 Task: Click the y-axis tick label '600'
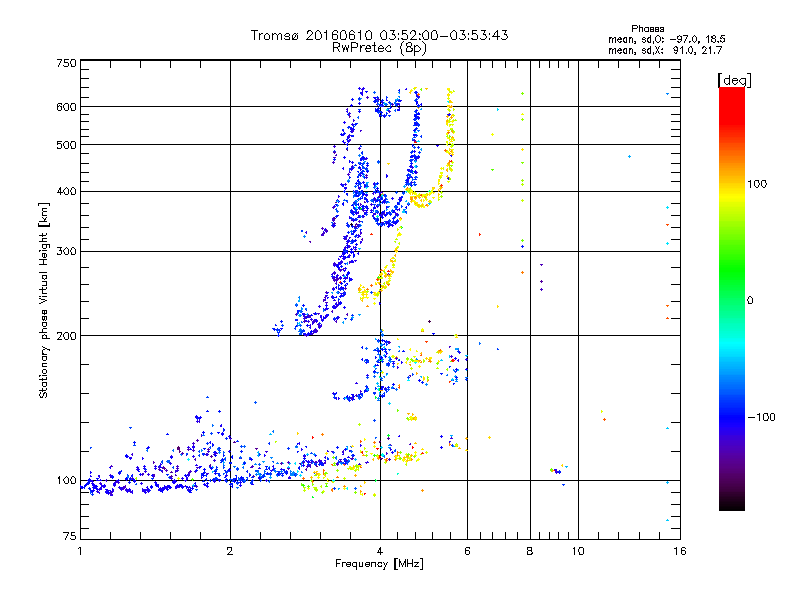pos(66,107)
